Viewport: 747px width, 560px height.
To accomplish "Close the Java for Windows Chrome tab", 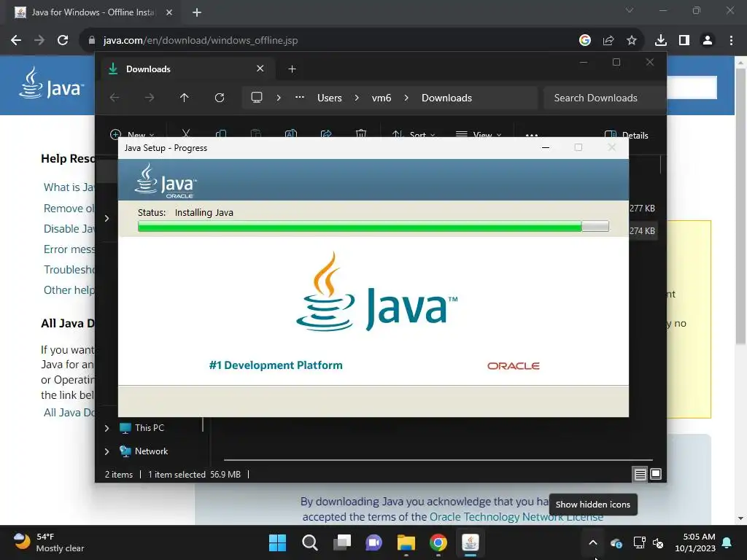I will click(x=169, y=12).
